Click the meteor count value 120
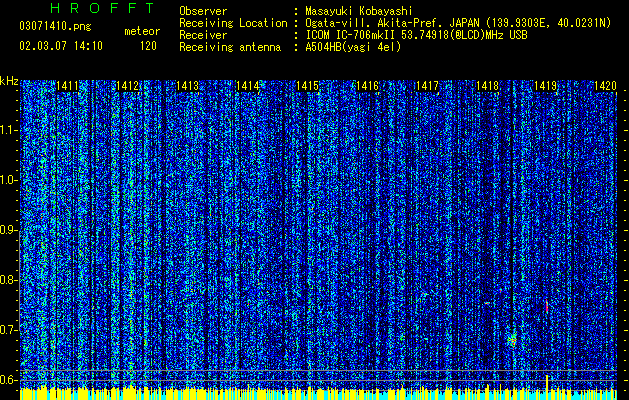The height and width of the screenshot is (400, 629). pos(148,46)
